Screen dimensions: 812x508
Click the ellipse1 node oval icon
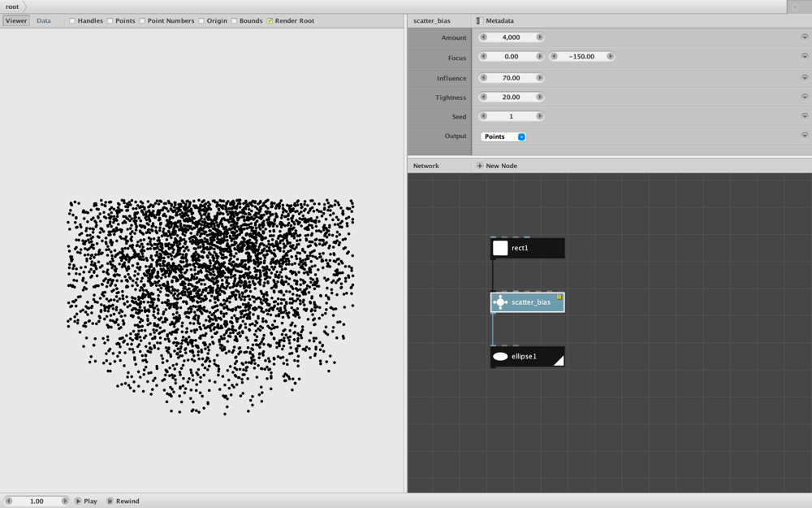500,357
